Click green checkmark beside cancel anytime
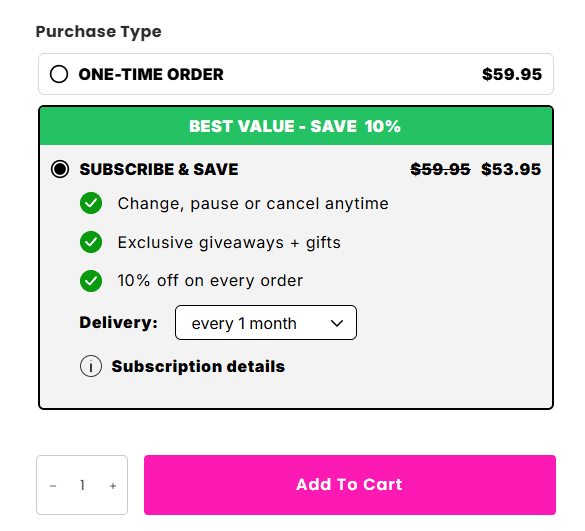 pos(91,203)
